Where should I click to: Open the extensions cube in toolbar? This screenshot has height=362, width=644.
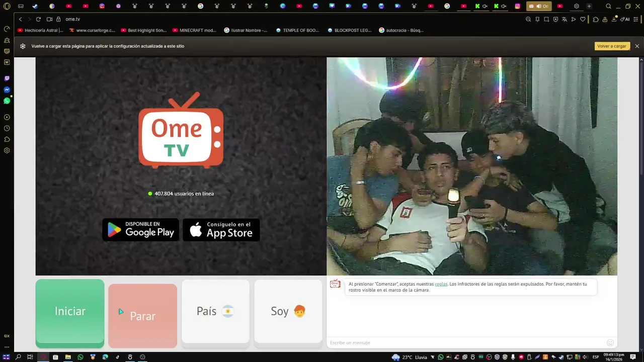pos(596,19)
